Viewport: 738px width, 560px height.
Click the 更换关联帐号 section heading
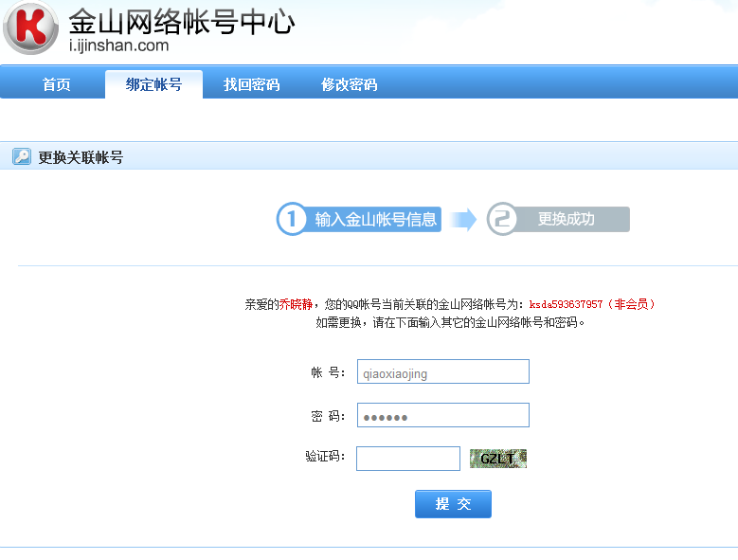tap(81, 157)
